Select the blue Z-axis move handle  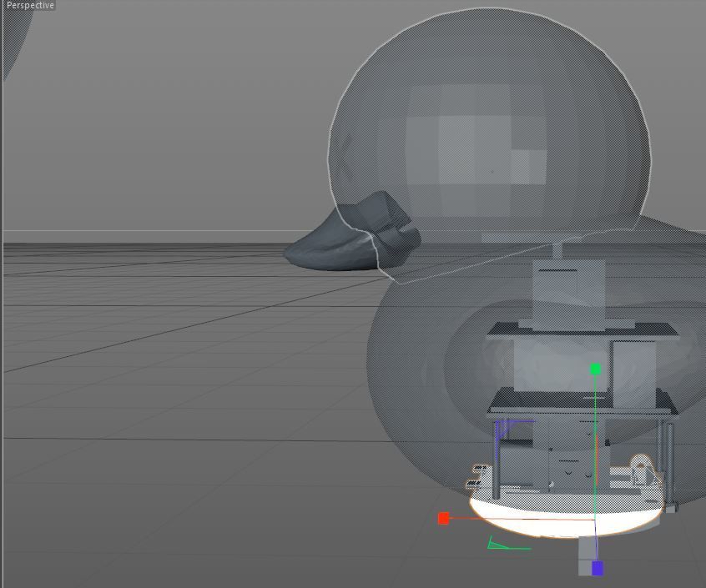coord(596,568)
